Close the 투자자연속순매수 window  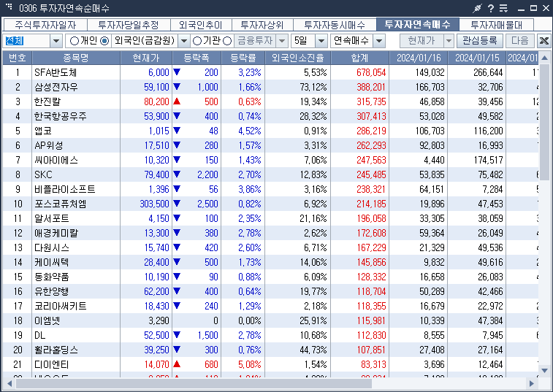[546, 8]
